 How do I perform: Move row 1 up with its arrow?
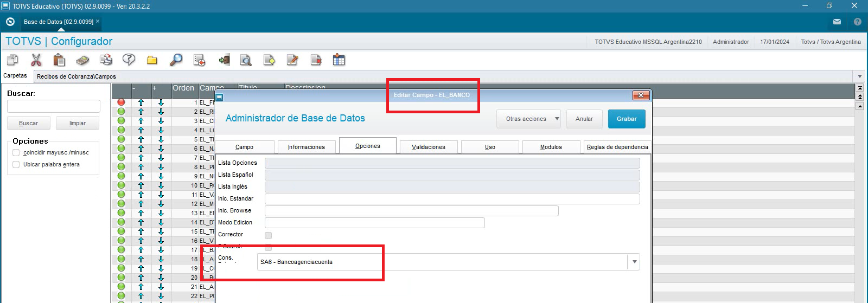pos(141,102)
